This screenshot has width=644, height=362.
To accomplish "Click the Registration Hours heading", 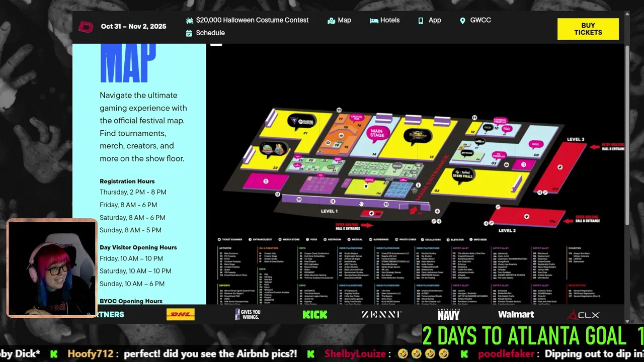I will (127, 181).
